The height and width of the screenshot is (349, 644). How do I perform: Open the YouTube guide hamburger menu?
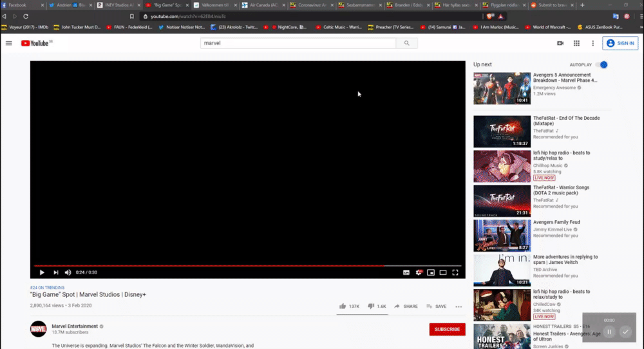click(x=8, y=43)
